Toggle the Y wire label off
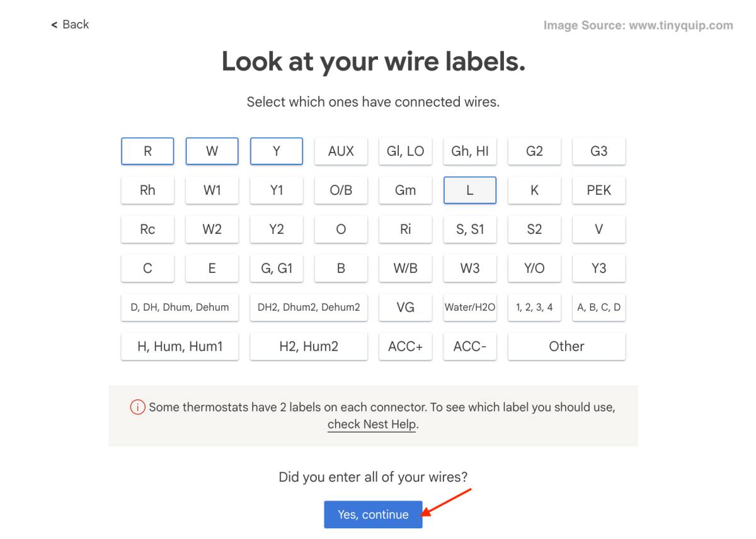 click(x=276, y=151)
